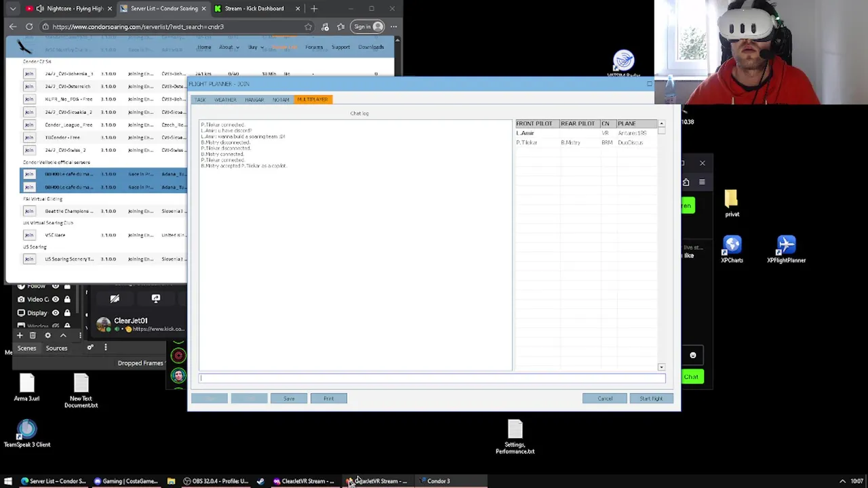Click the Start flight button
Viewport: 868px width, 488px height.
coord(651,399)
